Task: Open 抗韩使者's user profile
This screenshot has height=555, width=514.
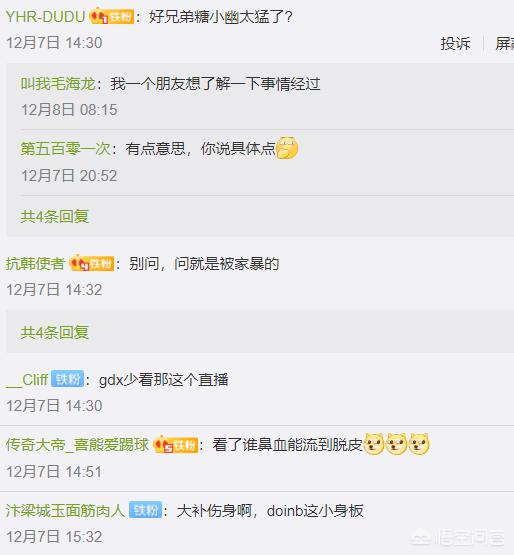Action: coord(35,263)
